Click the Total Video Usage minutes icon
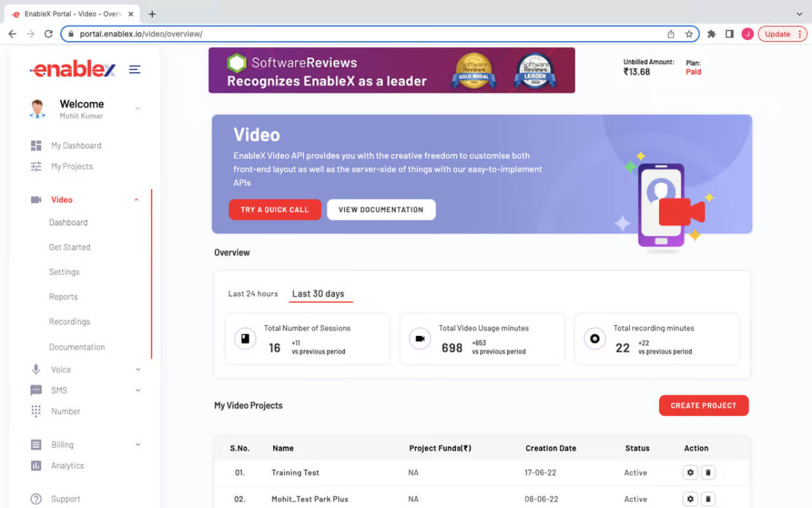812x508 pixels. click(420, 339)
